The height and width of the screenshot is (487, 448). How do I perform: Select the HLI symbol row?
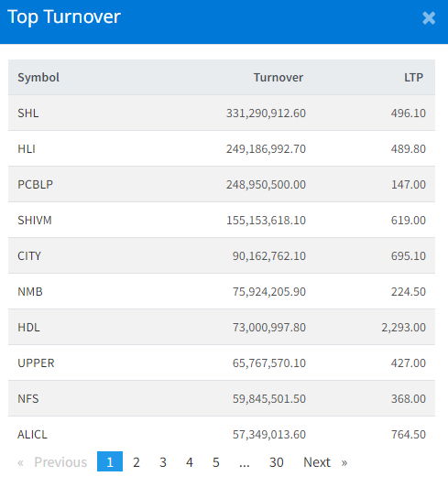(x=222, y=148)
